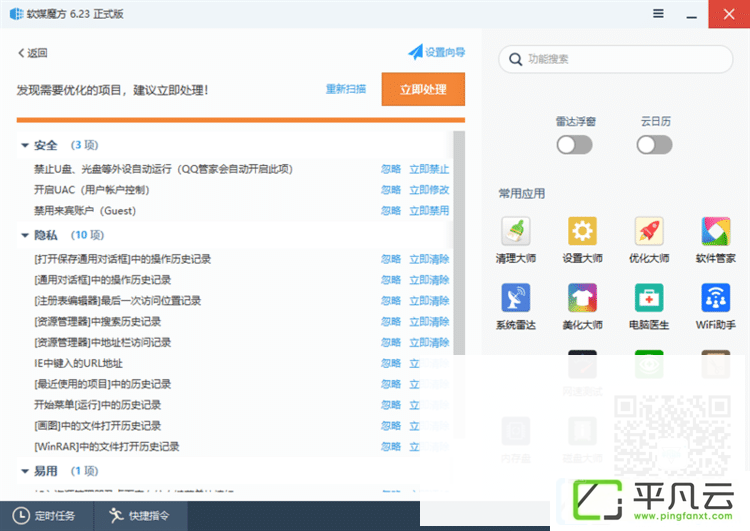The height and width of the screenshot is (531, 750).
Task: Ignore the [打开保存通用对话框] history item
Action: (391, 259)
